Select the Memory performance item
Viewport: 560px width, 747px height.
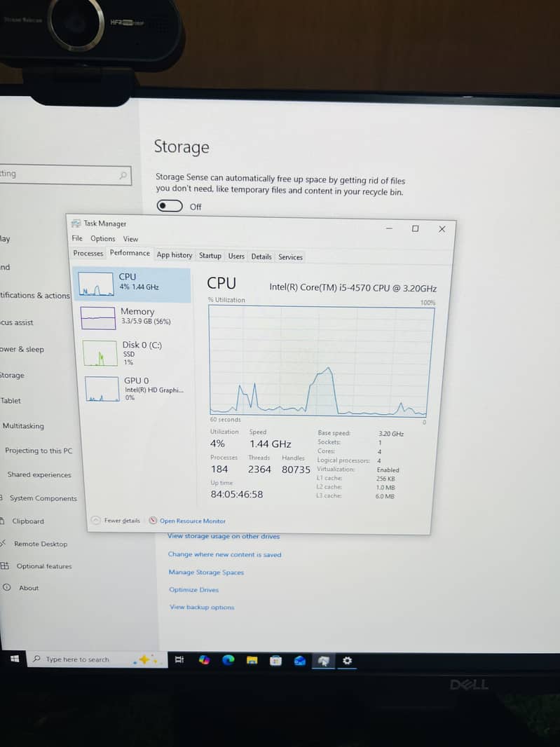pyautogui.click(x=134, y=317)
